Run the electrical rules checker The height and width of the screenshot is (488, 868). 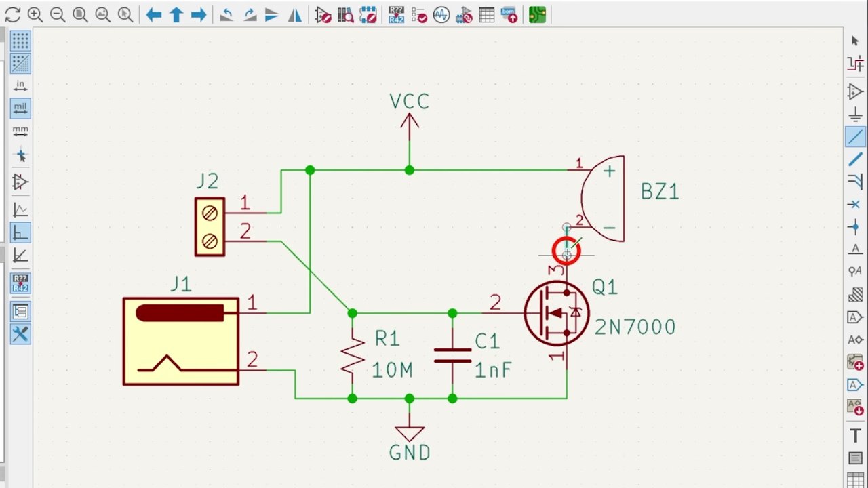[x=419, y=15]
